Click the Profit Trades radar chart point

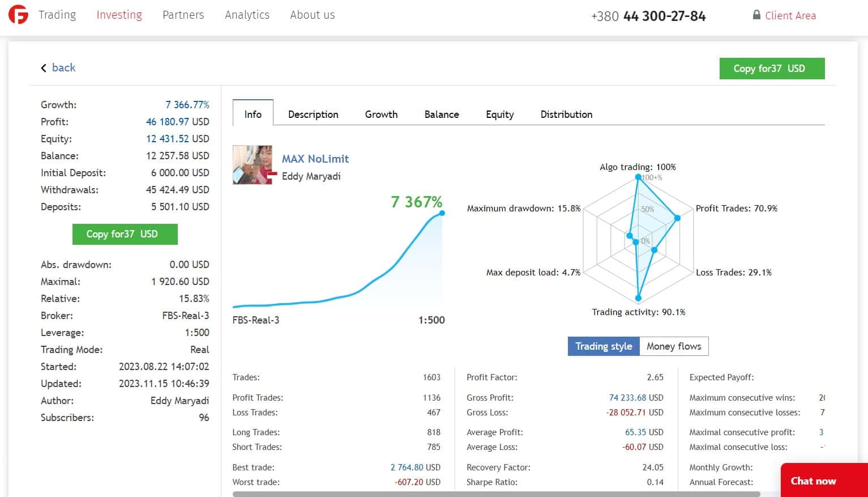click(x=677, y=218)
